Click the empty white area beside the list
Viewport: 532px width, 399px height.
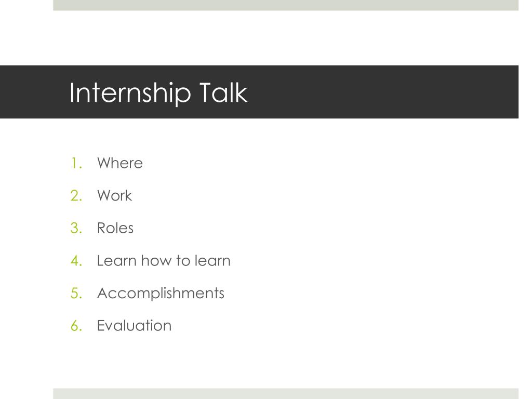(373, 244)
